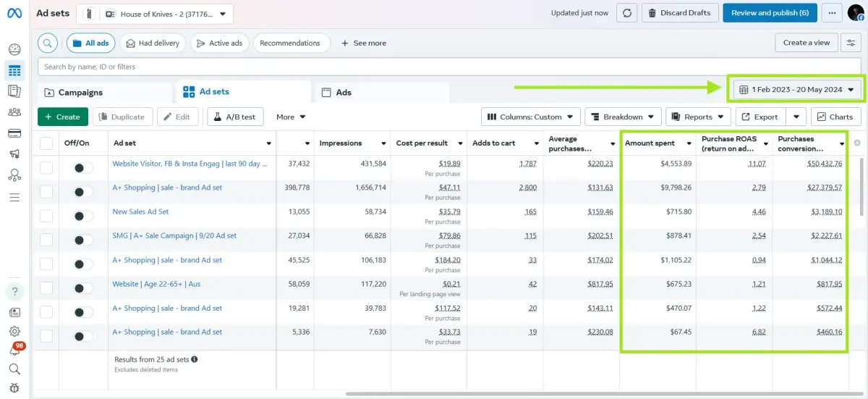Open the search magnifier icon in filter bar
Screen dimensions: 868x399
(48, 43)
